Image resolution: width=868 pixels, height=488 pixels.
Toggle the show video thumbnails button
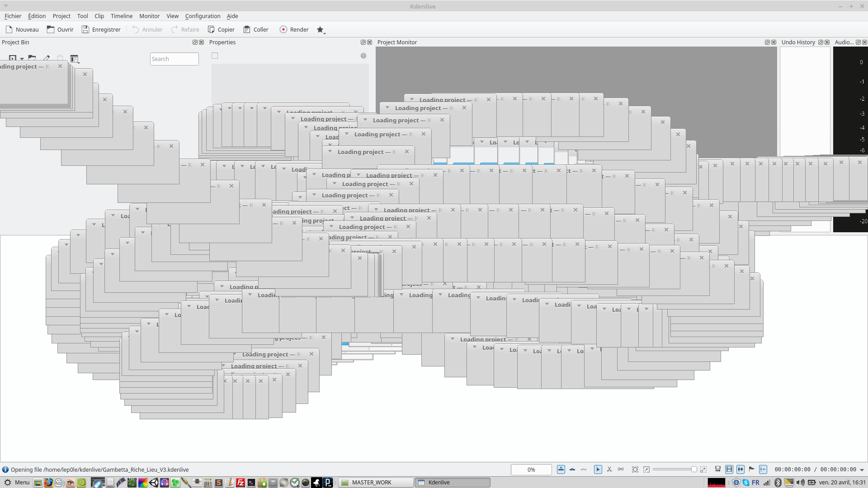pyautogui.click(x=729, y=469)
